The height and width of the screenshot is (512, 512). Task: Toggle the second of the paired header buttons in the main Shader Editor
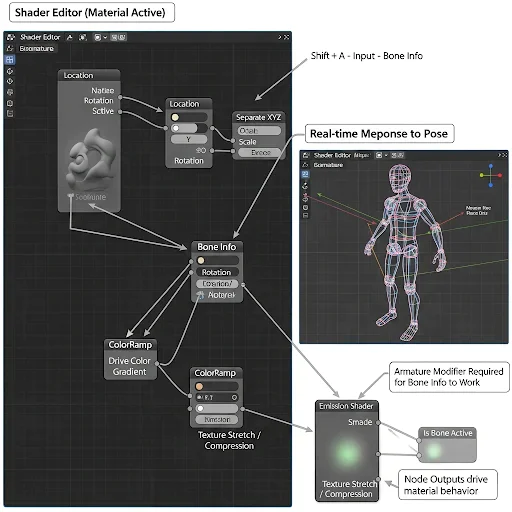[122, 37]
